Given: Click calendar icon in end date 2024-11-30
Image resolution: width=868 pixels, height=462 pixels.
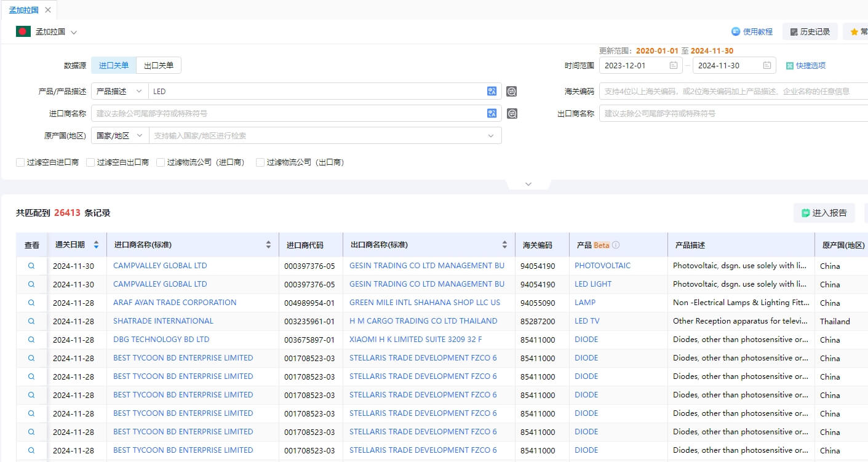Looking at the screenshot, I should click(766, 65).
